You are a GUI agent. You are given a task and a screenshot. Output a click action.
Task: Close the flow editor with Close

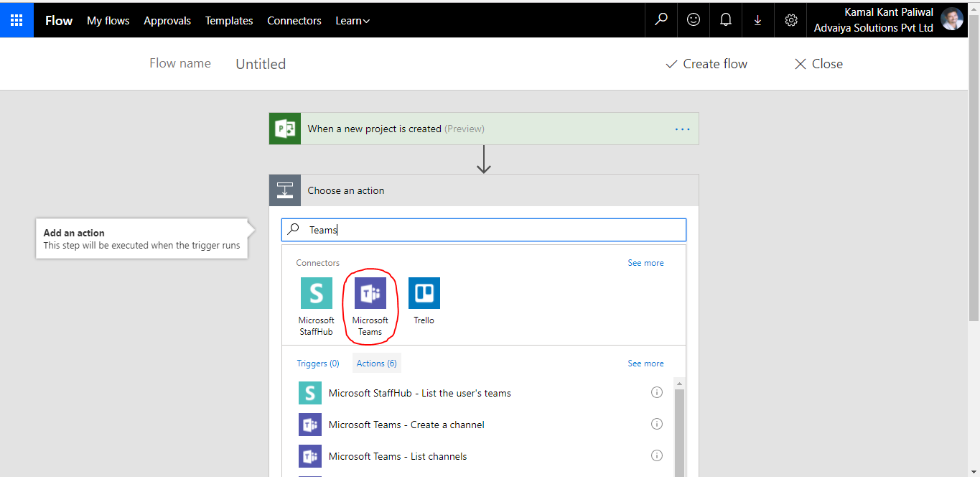tap(818, 64)
